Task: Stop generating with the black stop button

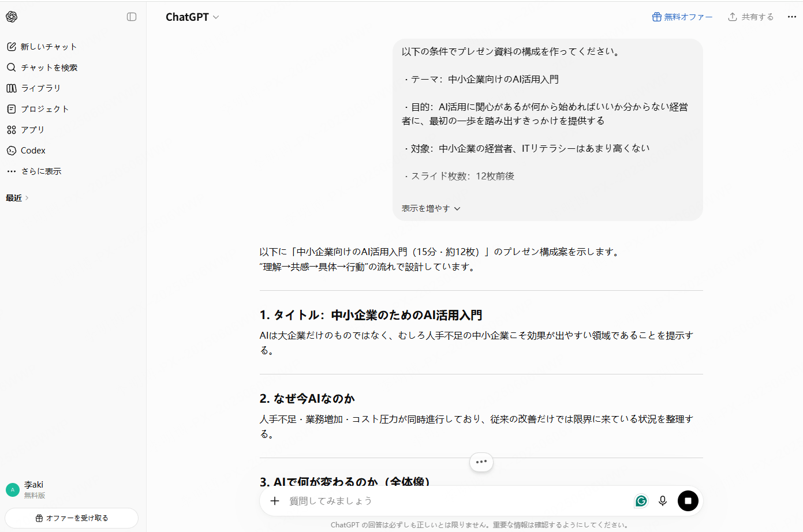Action: [688, 501]
